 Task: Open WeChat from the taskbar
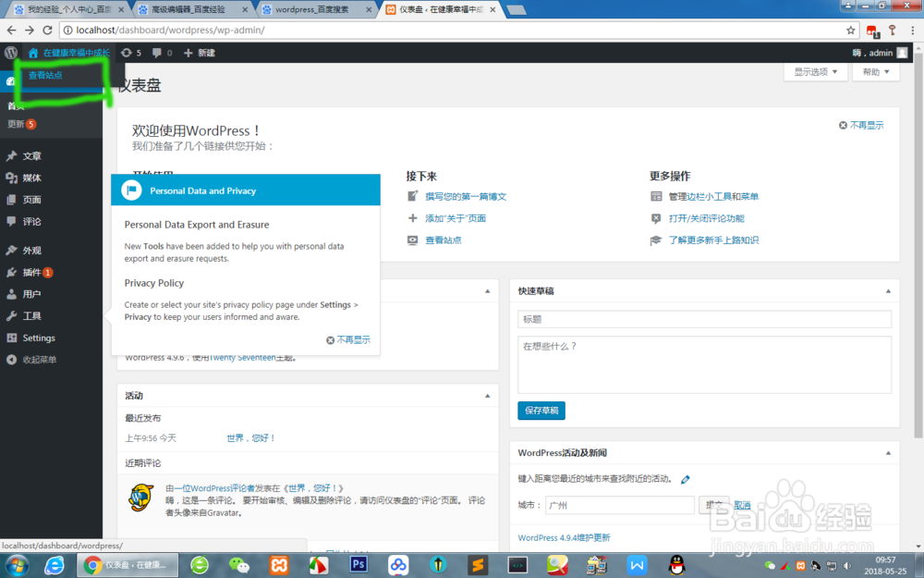(239, 566)
